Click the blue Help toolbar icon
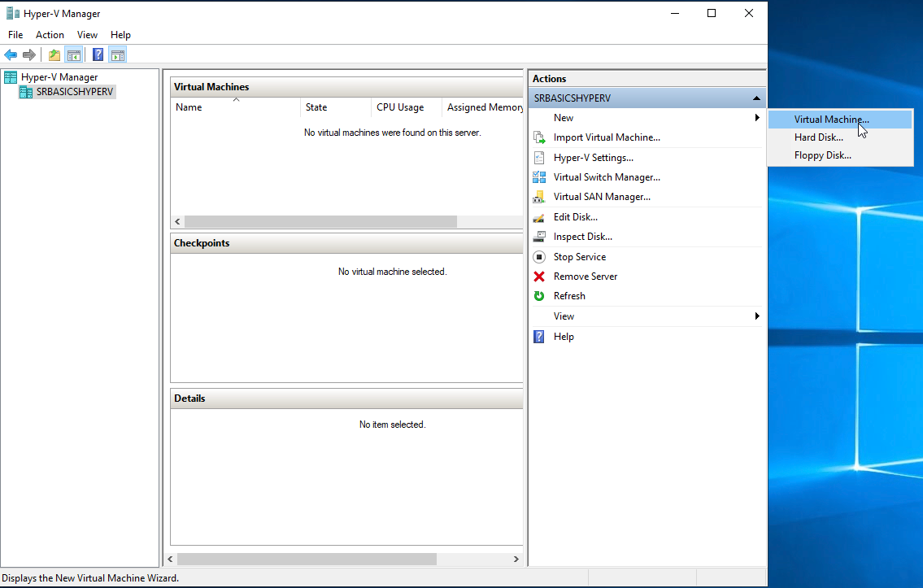The height and width of the screenshot is (588, 923). [x=98, y=54]
